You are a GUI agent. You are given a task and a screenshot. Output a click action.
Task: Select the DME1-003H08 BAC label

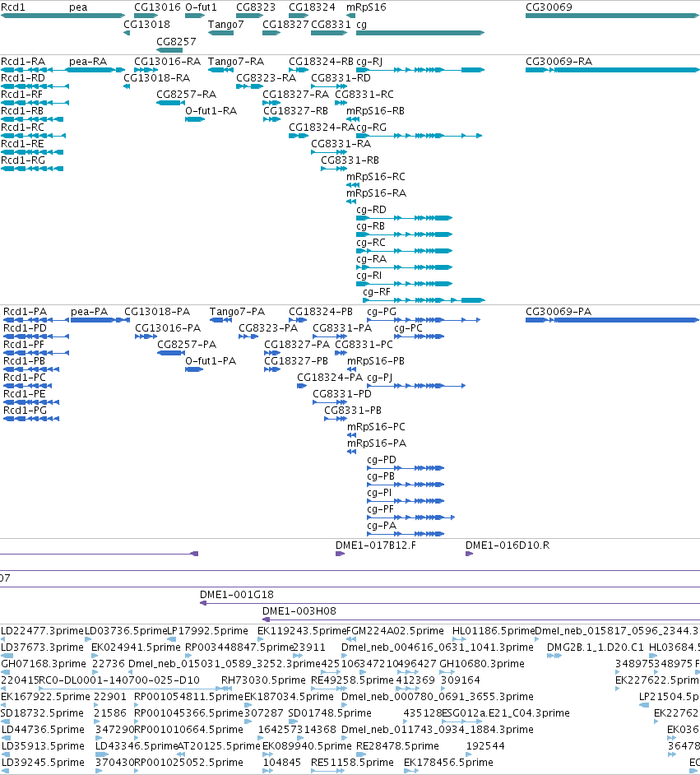[x=299, y=611]
